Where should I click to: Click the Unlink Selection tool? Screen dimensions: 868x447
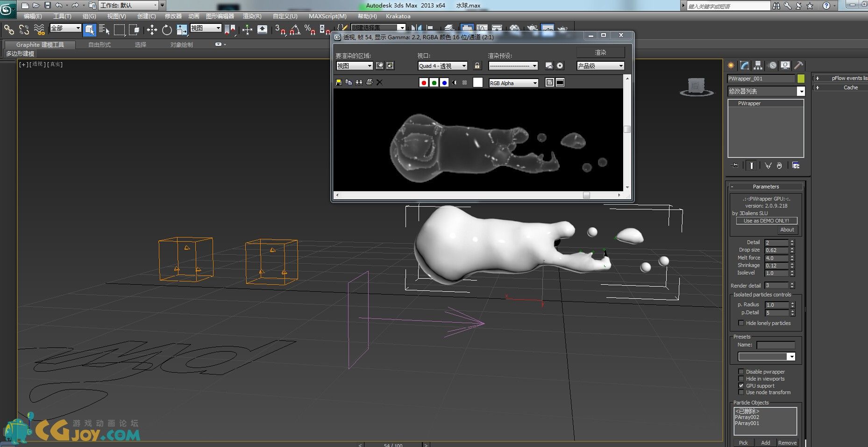24,30
